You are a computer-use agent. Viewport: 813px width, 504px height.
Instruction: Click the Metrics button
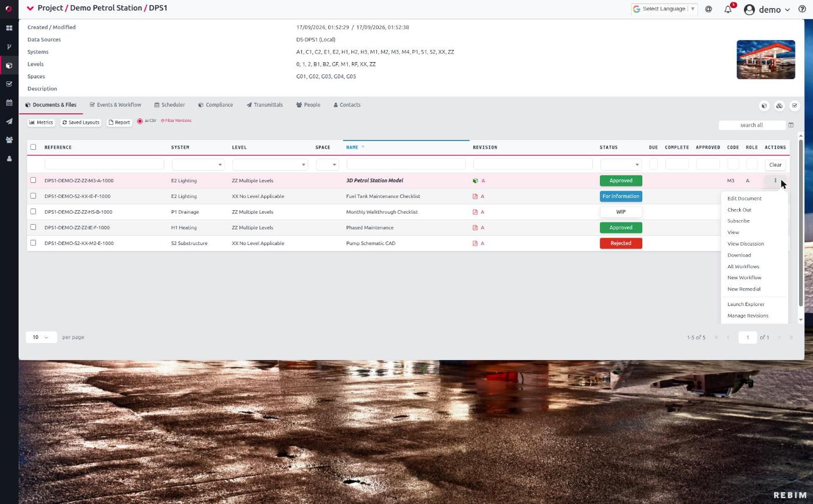[41, 123]
